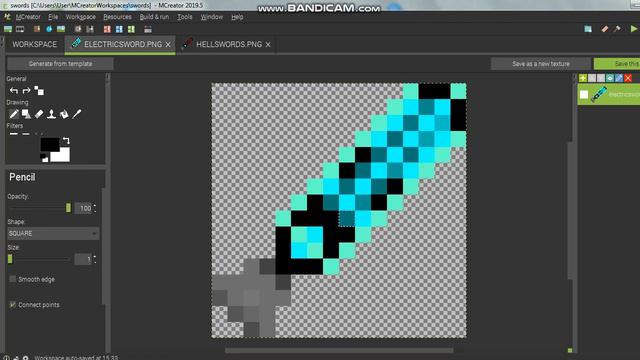Click the MCreator logo icon in menu bar
This screenshot has height=360, width=640.
click(7, 17)
